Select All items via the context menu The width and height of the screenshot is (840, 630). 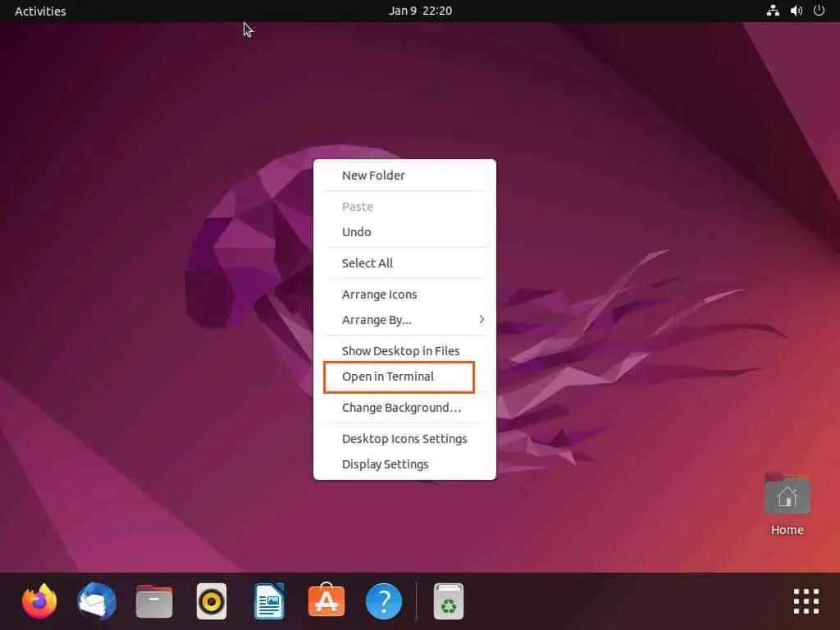(x=367, y=262)
